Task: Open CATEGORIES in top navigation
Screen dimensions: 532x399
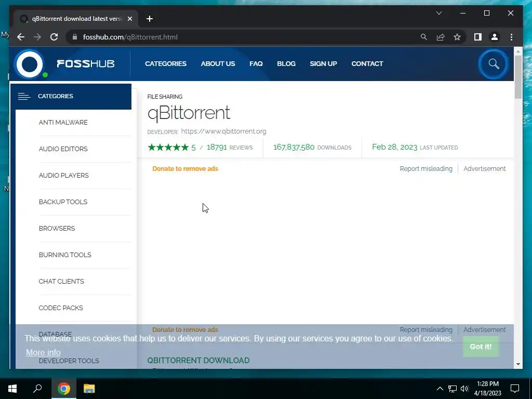Action: (x=166, y=64)
